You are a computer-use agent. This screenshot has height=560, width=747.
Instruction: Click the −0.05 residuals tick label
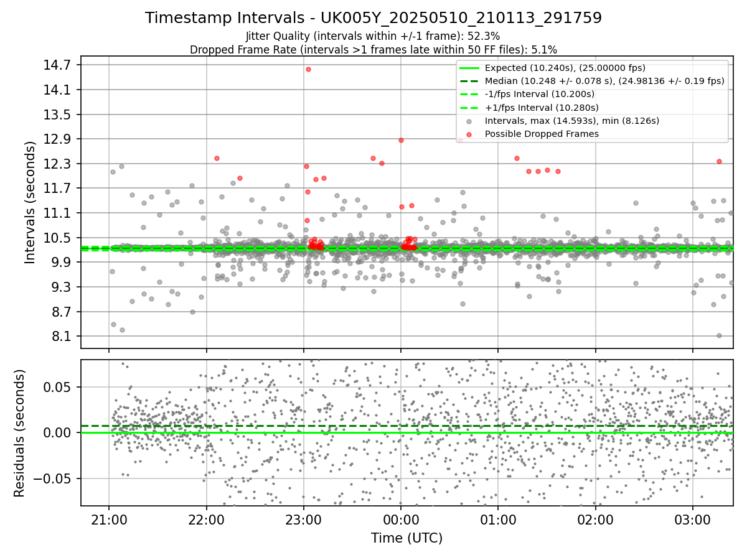(x=54, y=478)
